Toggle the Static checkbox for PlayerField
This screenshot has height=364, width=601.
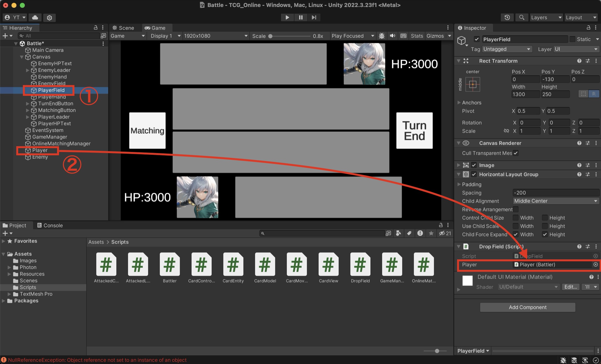pos(572,39)
